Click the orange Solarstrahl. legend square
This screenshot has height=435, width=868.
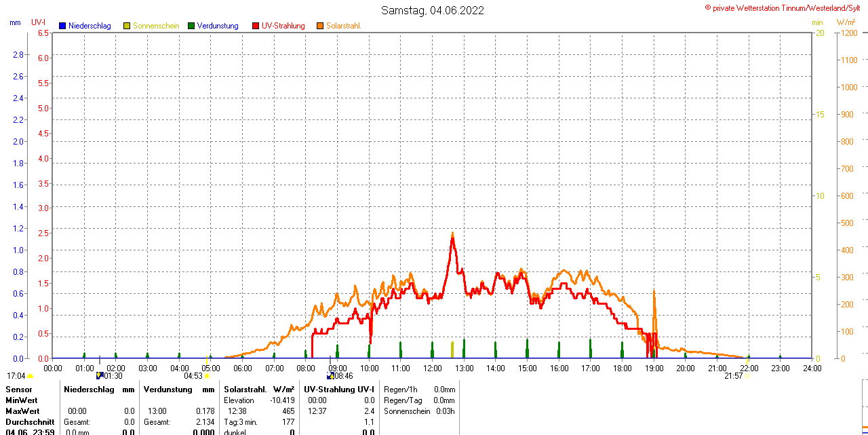[320, 26]
